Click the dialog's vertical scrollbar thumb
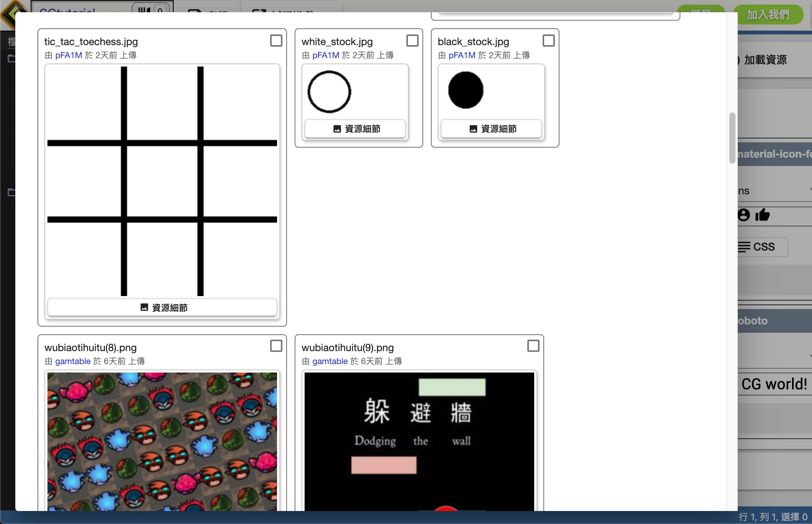This screenshot has width=812, height=524. [732, 138]
